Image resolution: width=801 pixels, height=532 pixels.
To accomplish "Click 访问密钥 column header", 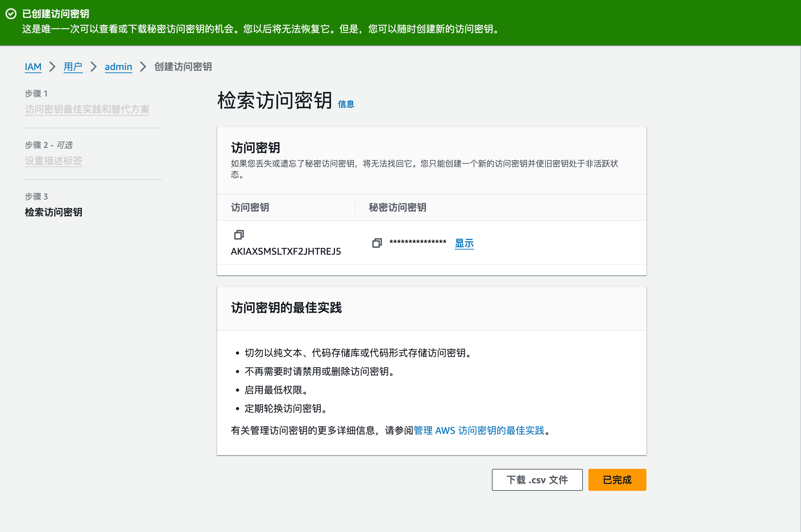I will coord(250,207).
